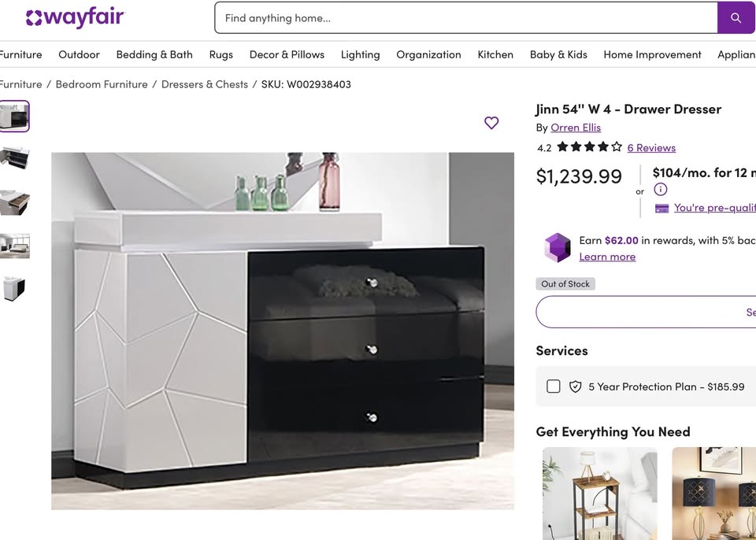Open the 6 Reviews link

pyautogui.click(x=651, y=147)
